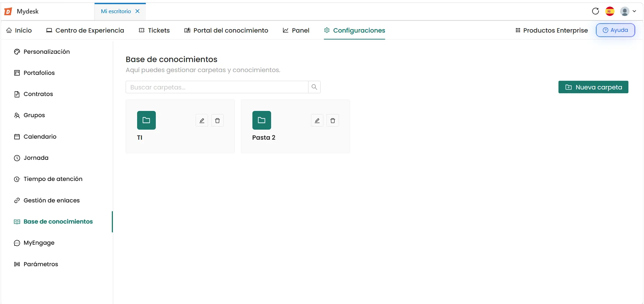The image size is (644, 304).
Task: Click the TI folder name
Action: point(140,138)
